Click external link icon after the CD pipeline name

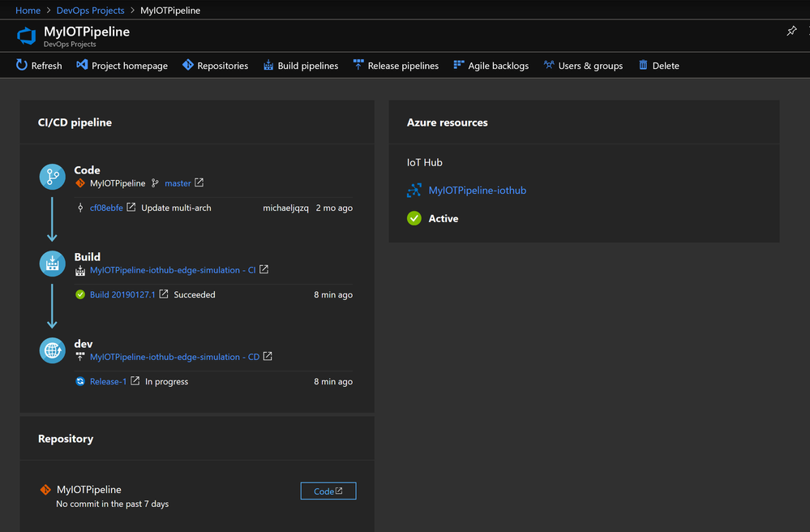(268, 356)
